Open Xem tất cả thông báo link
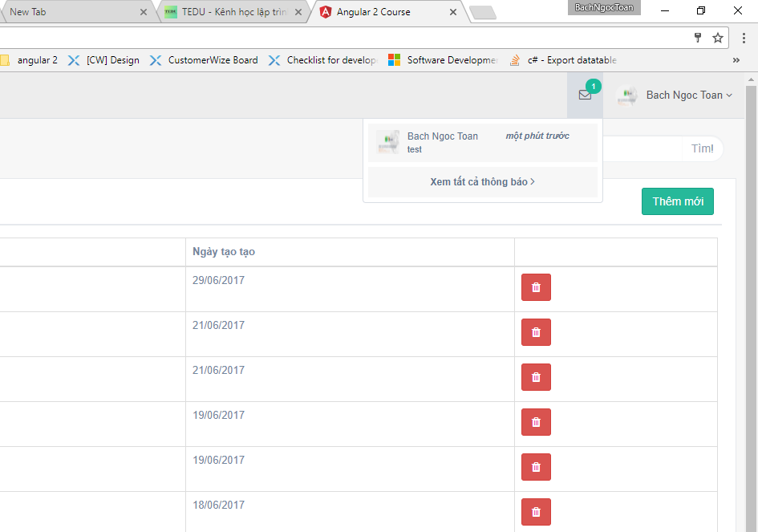The height and width of the screenshot is (532, 758). (482, 182)
